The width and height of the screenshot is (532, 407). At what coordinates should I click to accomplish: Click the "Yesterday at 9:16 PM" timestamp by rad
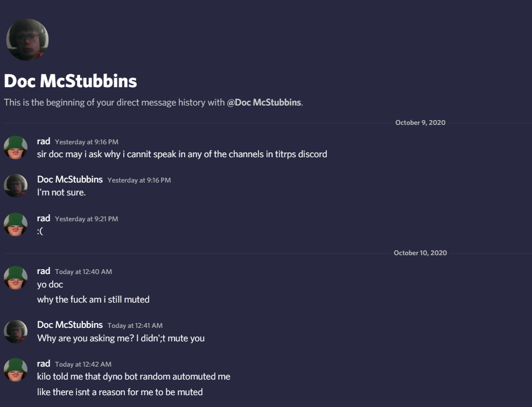87,142
